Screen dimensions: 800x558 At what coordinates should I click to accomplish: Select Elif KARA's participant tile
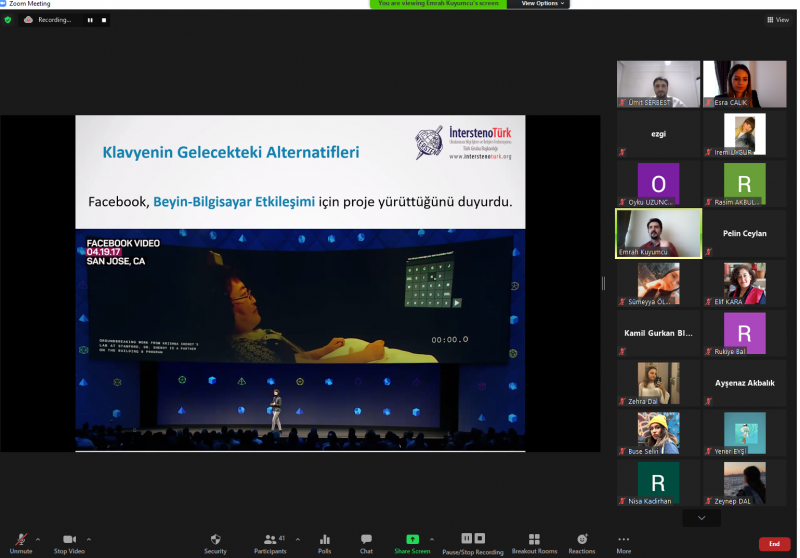coord(744,284)
